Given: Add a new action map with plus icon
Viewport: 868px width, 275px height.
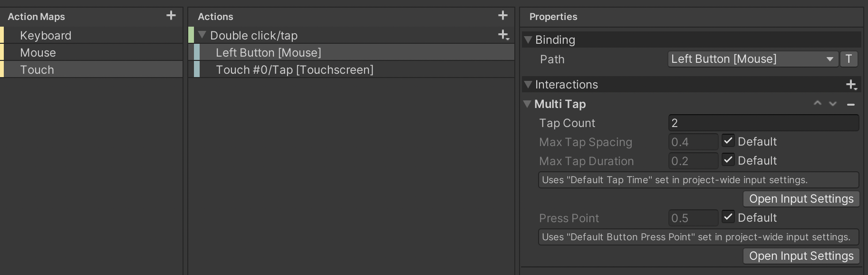Looking at the screenshot, I should [x=171, y=16].
